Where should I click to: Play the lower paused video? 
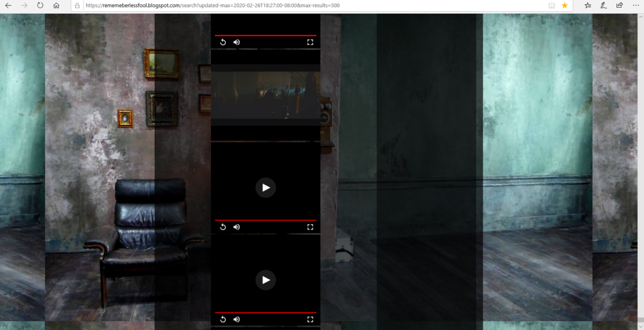[x=265, y=280]
